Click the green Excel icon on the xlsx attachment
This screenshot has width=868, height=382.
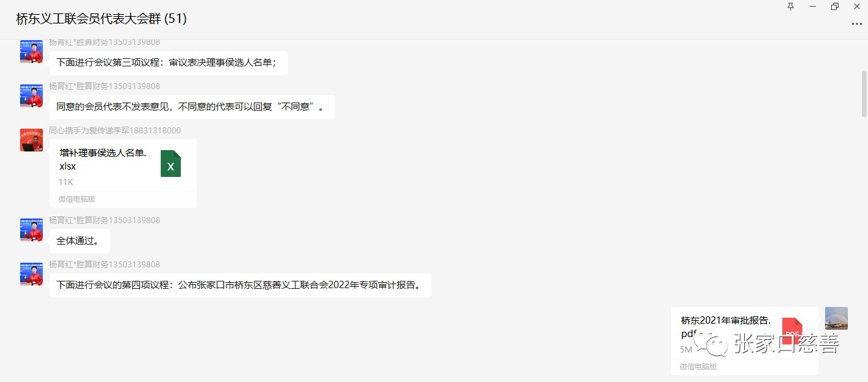[x=171, y=164]
